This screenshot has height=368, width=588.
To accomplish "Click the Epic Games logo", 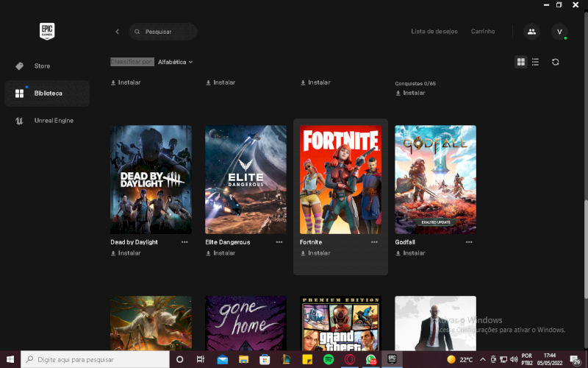I will pos(47,31).
